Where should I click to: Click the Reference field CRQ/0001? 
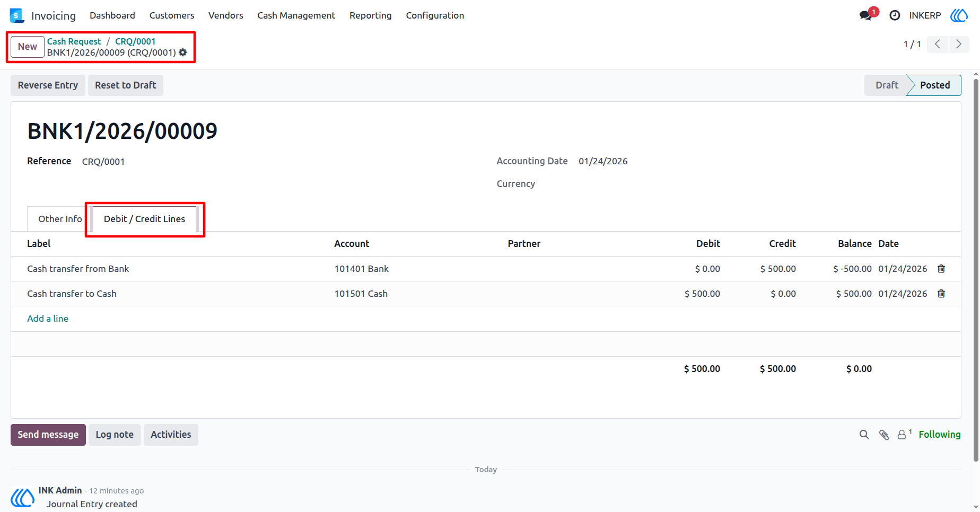coord(103,162)
